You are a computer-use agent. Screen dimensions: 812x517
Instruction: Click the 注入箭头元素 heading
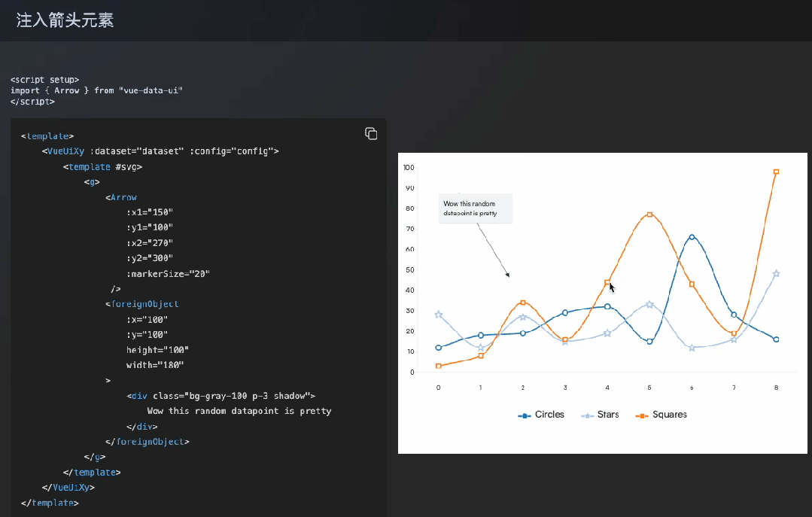point(65,20)
